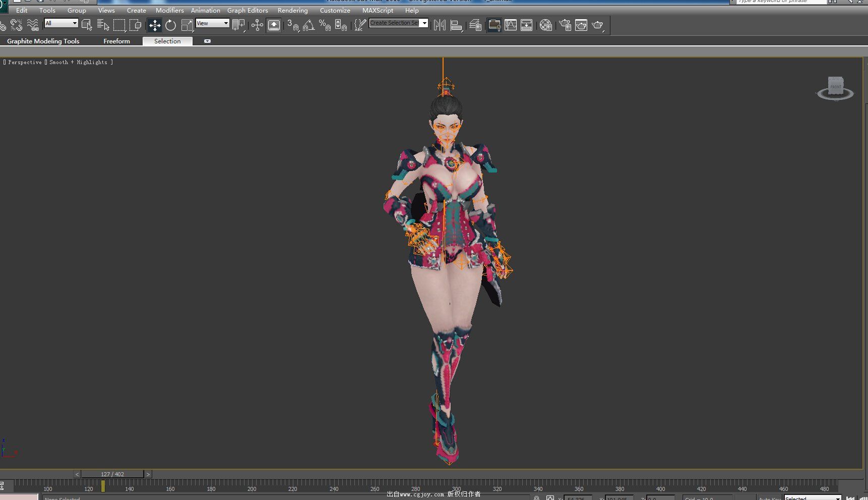
Task: Toggle Spinner Snap
Action: pyautogui.click(x=341, y=25)
